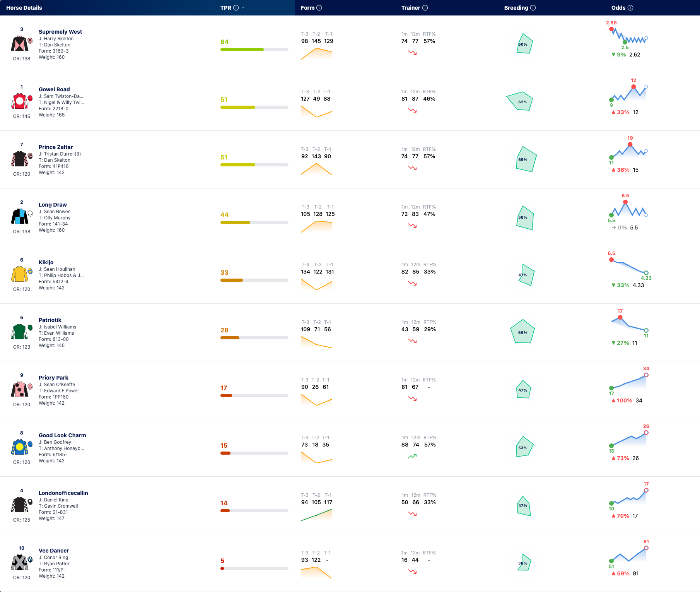The width and height of the screenshot is (700, 592).
Task: Select the Horse Details column header
Action: click(x=24, y=8)
